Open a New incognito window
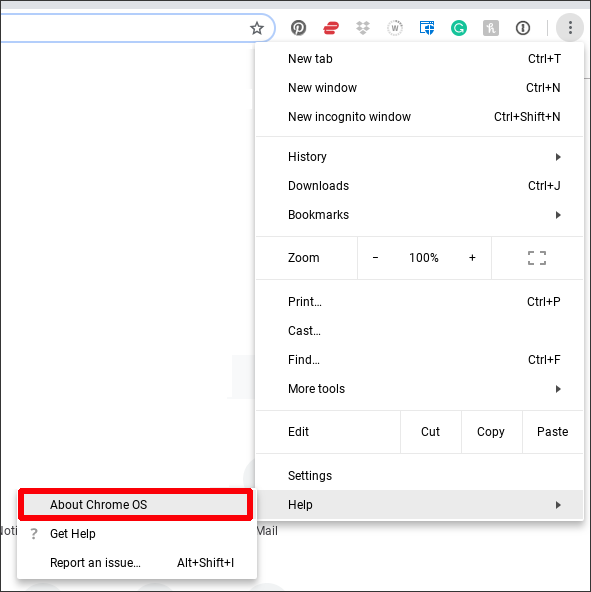The image size is (591, 592). tap(420, 117)
